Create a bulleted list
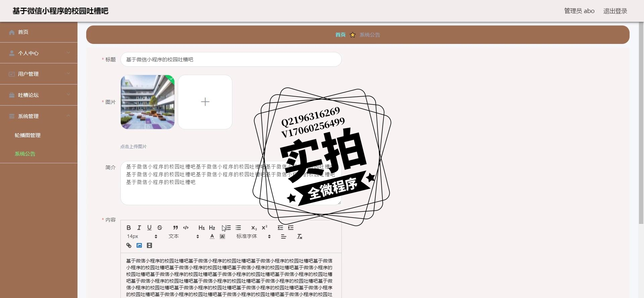The width and height of the screenshot is (644, 298). [x=238, y=228]
